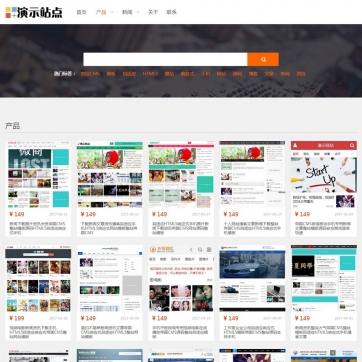This screenshot has height=362, width=362.
Task: Open title text under the LOST thumbnail
Action: (x=38, y=228)
